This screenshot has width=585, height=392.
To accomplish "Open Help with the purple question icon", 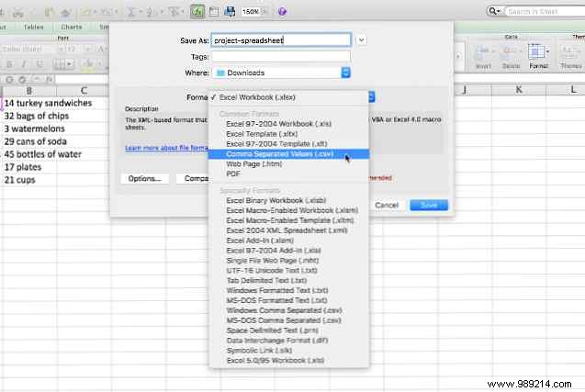I will [283, 12].
